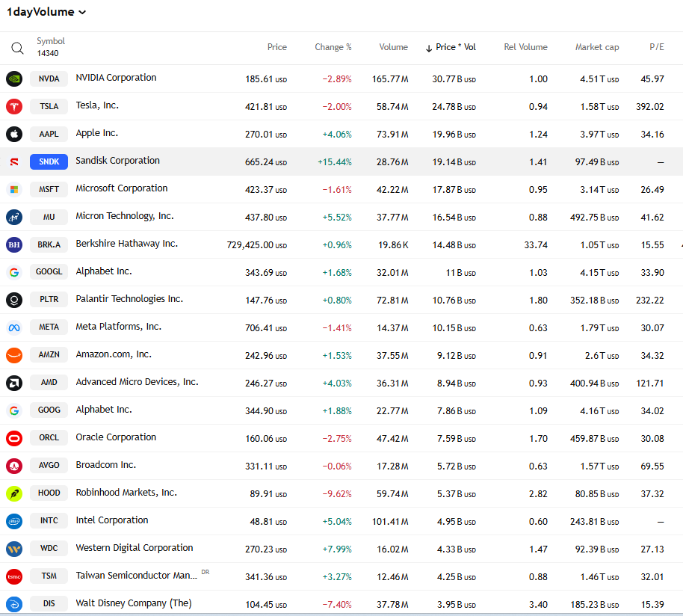Click the Tesla logo icon
Screen dimensions: 683x616
point(14,106)
